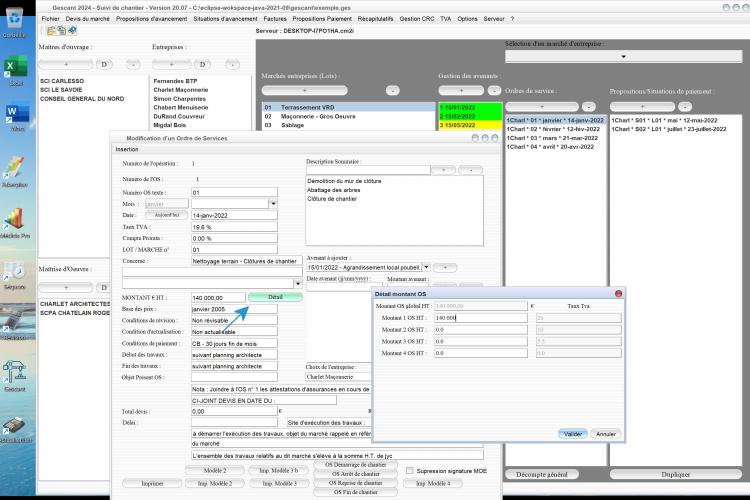This screenshot has width=750, height=500.
Task: Open the Options menu
Action: [467, 19]
